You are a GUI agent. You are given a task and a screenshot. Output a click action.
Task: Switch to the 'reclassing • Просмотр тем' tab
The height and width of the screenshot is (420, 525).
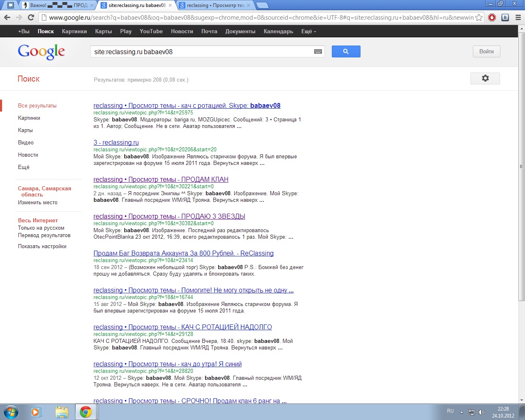pyautogui.click(x=215, y=5)
